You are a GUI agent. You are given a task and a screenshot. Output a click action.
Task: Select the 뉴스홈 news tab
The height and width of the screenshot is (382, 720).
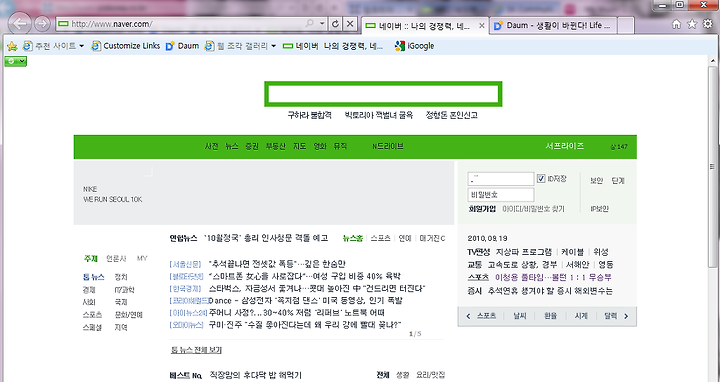tap(353, 238)
